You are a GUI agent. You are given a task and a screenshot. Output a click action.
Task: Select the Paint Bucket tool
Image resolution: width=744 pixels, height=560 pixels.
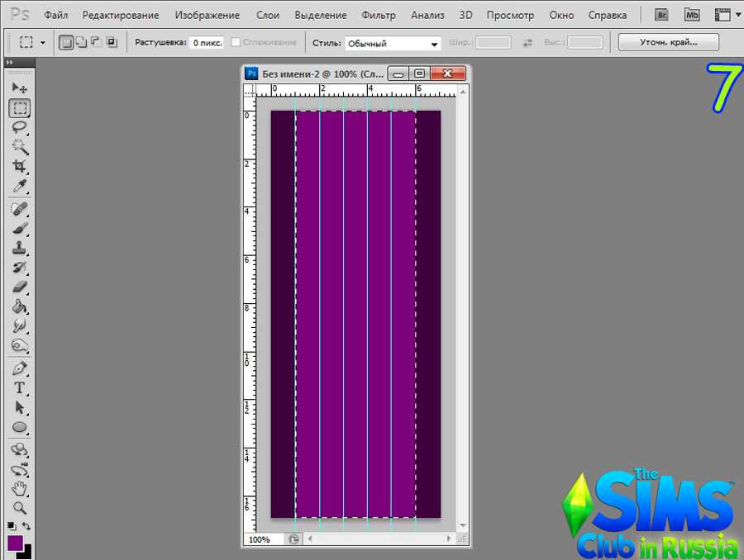coord(20,306)
